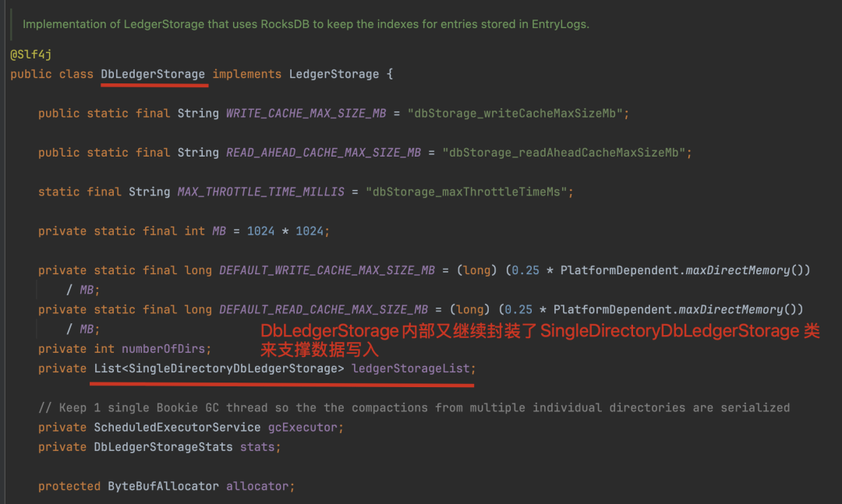Click the @Slf4j annotation
The height and width of the screenshot is (504, 842).
[31, 55]
